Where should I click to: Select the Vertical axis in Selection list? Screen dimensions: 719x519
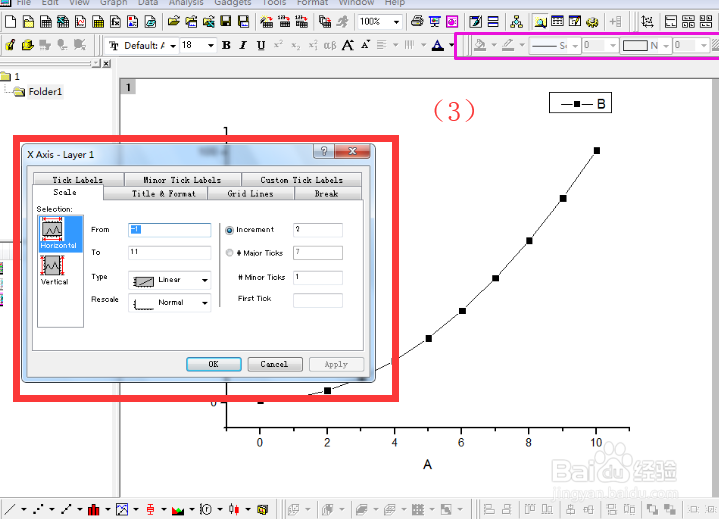click(54, 271)
